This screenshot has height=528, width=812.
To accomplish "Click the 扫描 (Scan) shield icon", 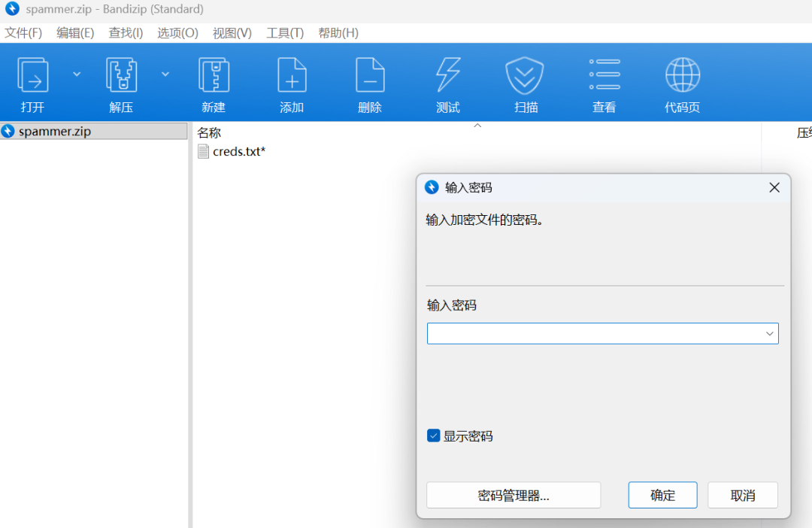I will (525, 76).
